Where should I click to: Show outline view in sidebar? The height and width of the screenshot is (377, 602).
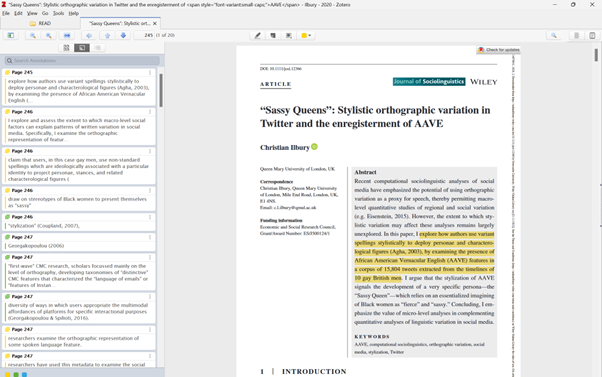pos(98,48)
